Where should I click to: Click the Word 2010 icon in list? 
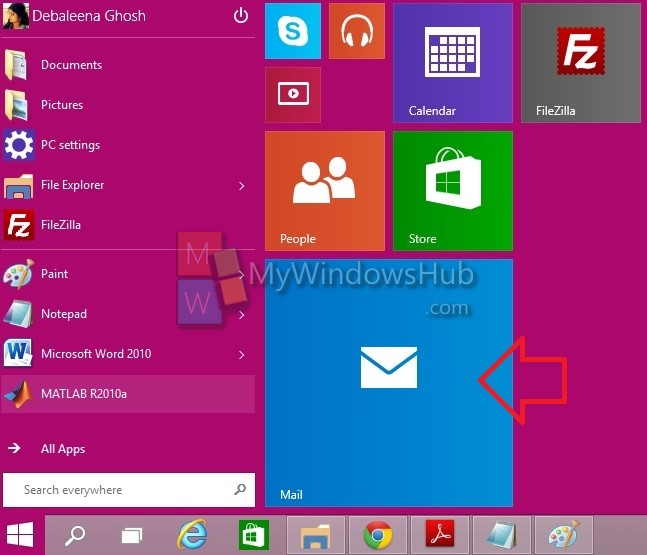point(18,353)
